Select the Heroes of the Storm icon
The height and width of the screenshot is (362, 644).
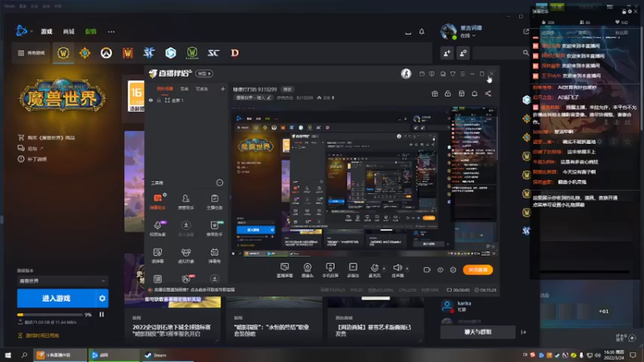pos(171,53)
